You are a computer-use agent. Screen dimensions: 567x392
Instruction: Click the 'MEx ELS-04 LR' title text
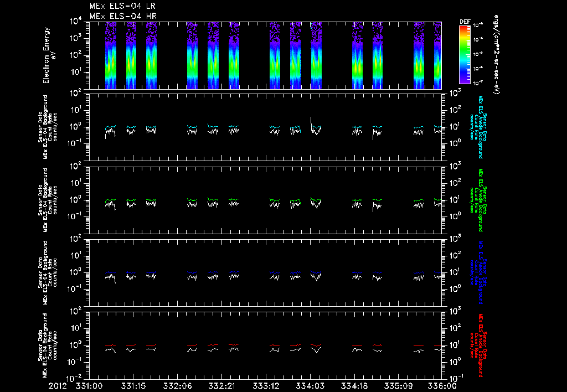tap(122, 6)
